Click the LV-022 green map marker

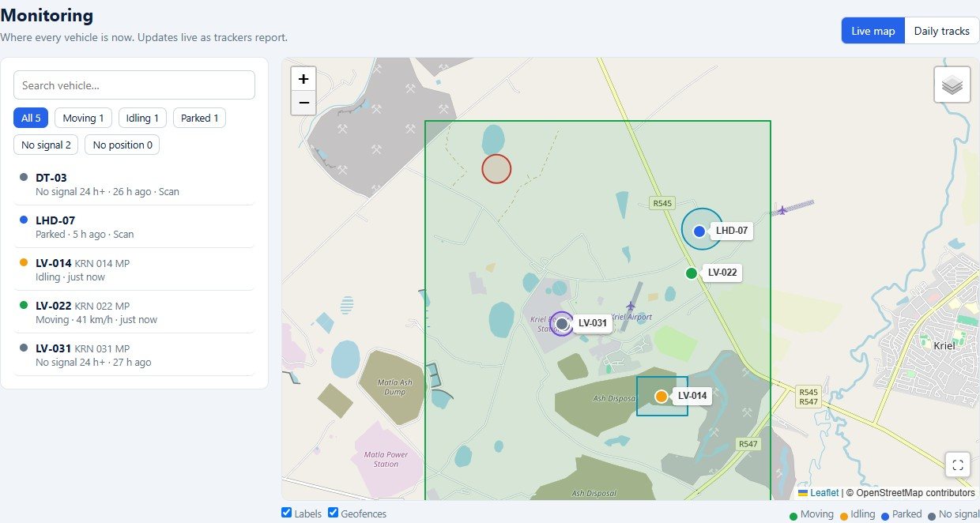click(692, 273)
